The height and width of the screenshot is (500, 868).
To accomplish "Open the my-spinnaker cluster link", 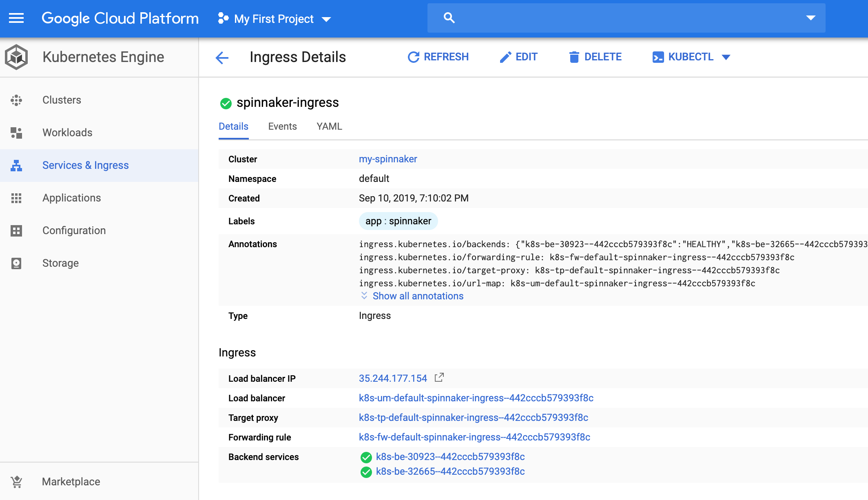I will (x=388, y=159).
